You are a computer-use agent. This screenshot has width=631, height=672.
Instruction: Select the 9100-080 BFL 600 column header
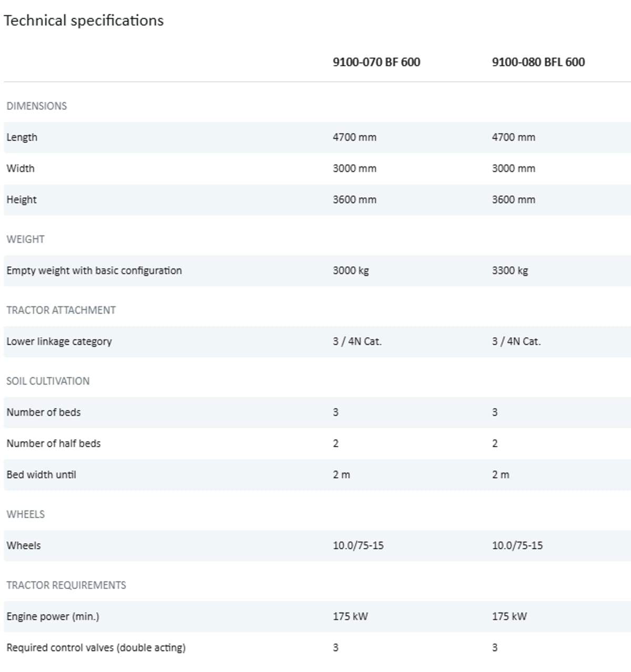(x=538, y=62)
